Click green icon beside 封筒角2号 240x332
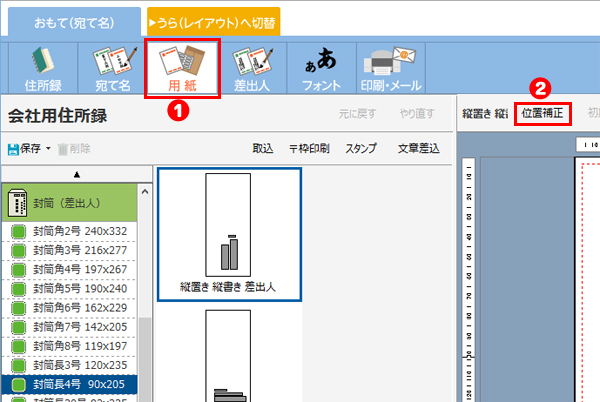 click(x=18, y=232)
